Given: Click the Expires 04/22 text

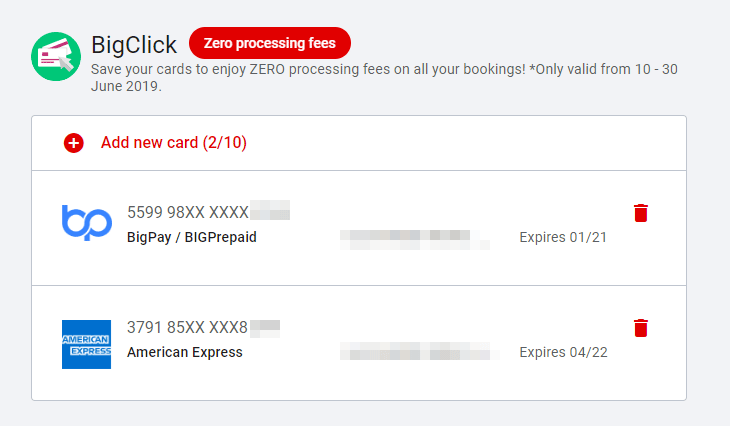Looking at the screenshot, I should [x=564, y=352].
